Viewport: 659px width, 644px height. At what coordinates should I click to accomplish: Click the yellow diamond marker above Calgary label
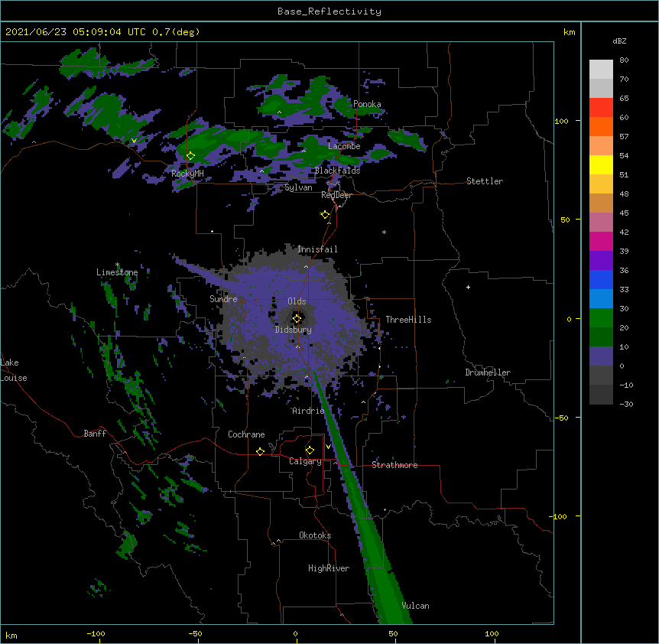coord(310,450)
